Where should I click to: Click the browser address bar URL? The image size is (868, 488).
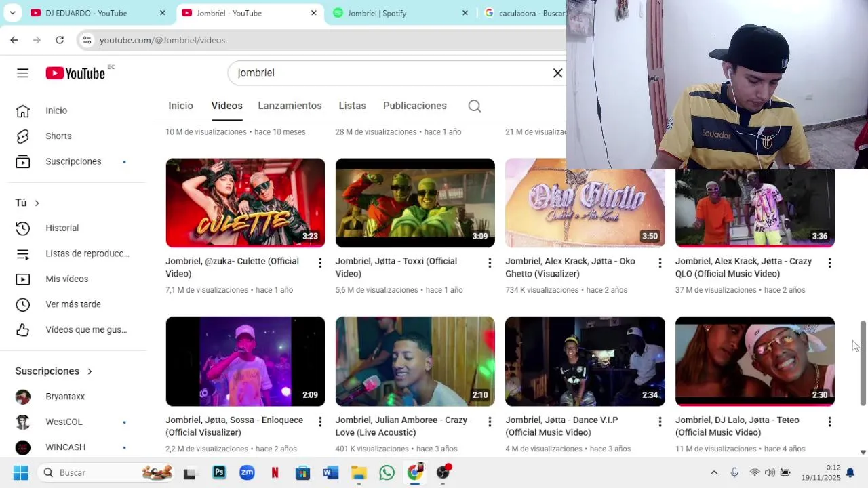(163, 40)
